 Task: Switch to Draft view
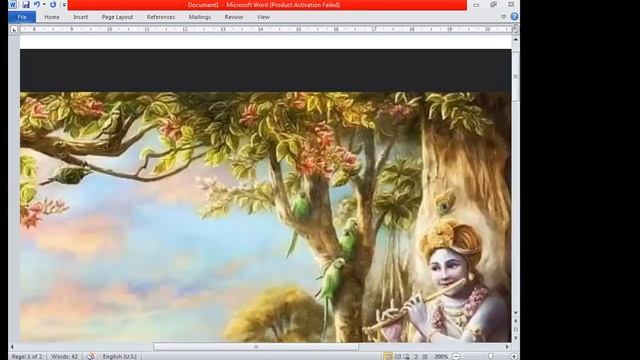425,356
